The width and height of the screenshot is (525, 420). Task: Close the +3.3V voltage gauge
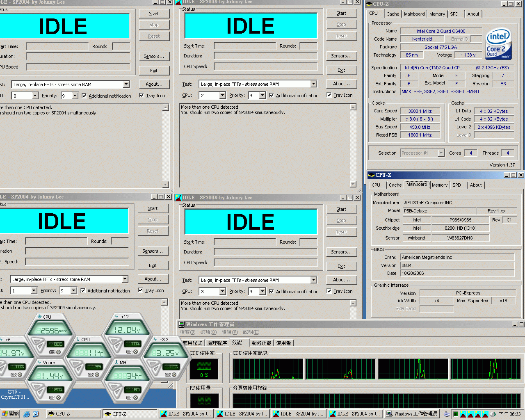click(x=174, y=374)
